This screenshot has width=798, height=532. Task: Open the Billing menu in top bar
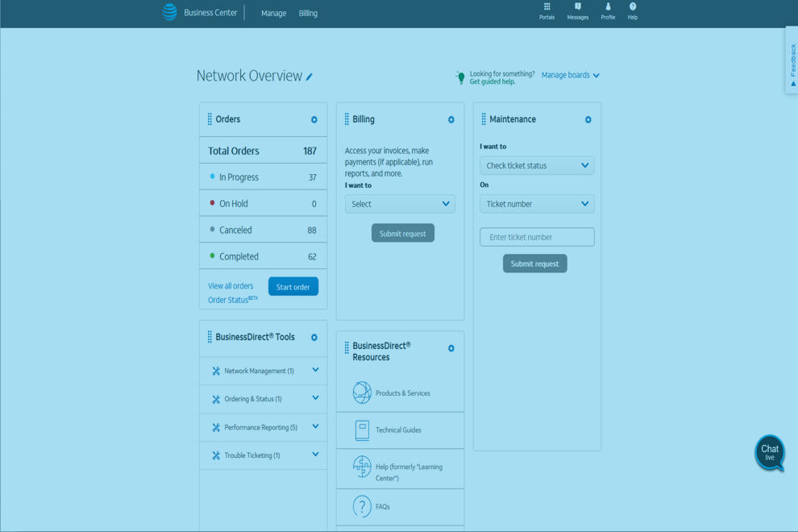pyautogui.click(x=308, y=13)
